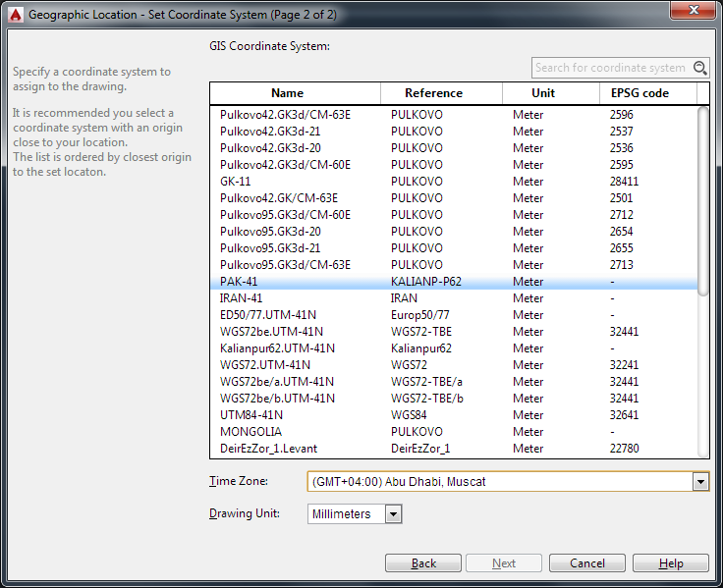Click EPSG code 28411 cell
The image size is (723, 588).
624,182
